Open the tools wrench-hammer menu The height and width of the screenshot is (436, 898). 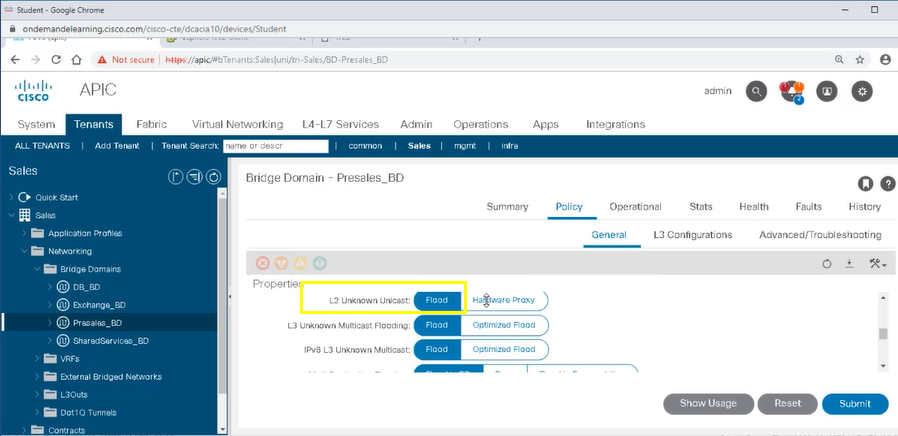pyautogui.click(x=877, y=264)
